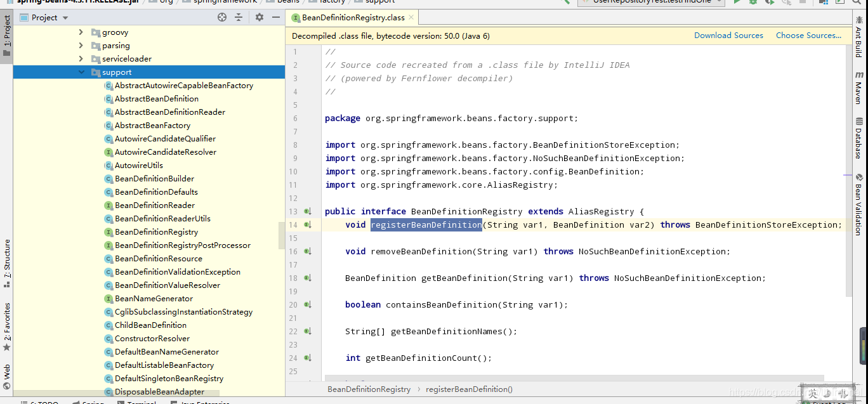Select AbstractAutowireCapableBeanFactory in the tree

(x=184, y=86)
